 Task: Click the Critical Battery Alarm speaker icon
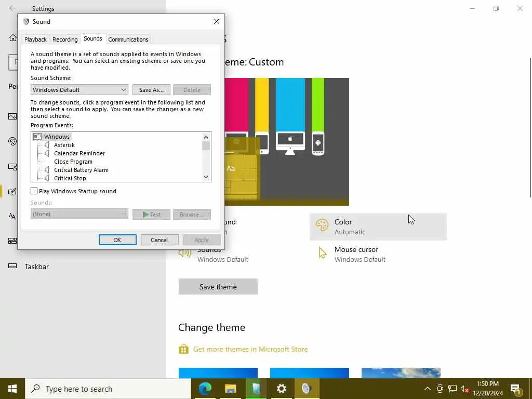[x=47, y=170]
